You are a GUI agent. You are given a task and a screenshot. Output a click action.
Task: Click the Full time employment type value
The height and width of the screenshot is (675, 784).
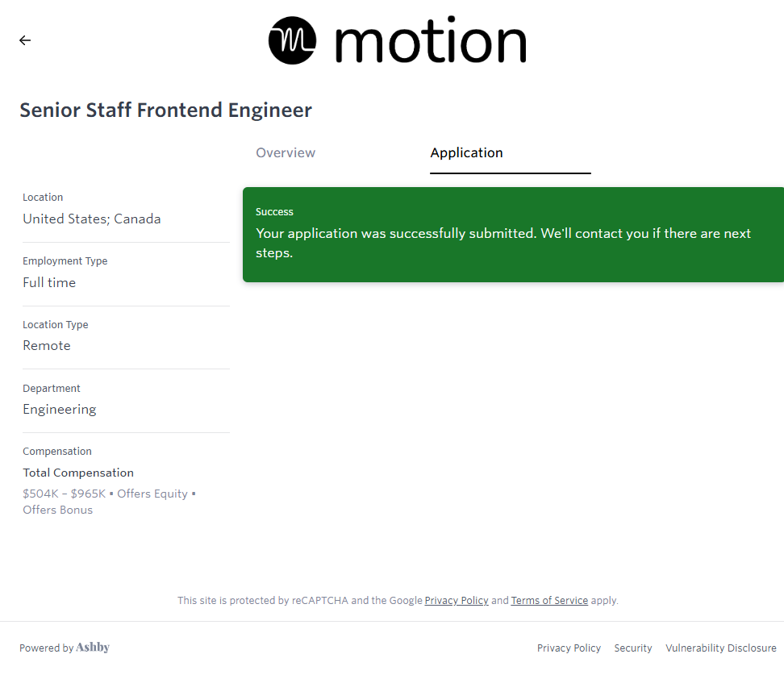point(49,283)
